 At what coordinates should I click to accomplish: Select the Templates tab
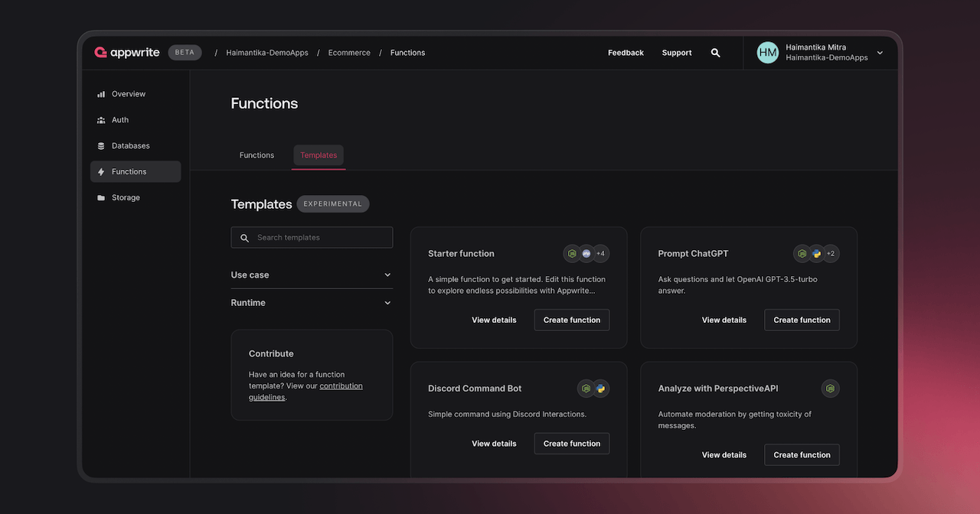pos(318,155)
